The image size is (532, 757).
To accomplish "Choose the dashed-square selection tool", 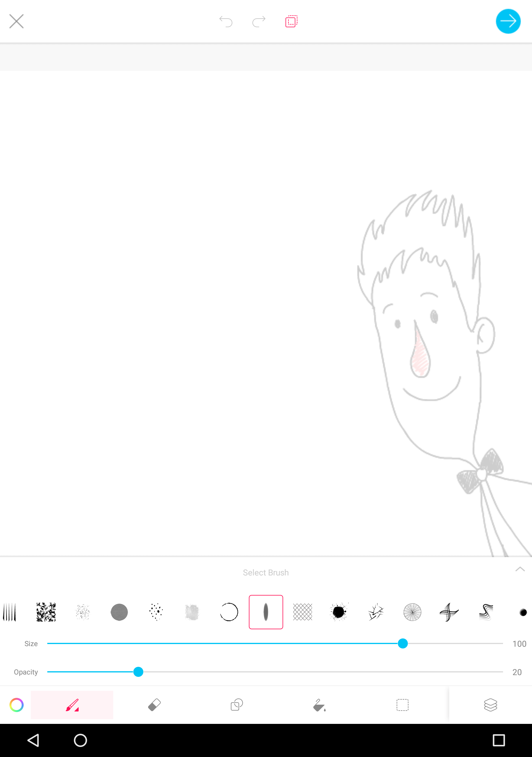I will click(402, 705).
